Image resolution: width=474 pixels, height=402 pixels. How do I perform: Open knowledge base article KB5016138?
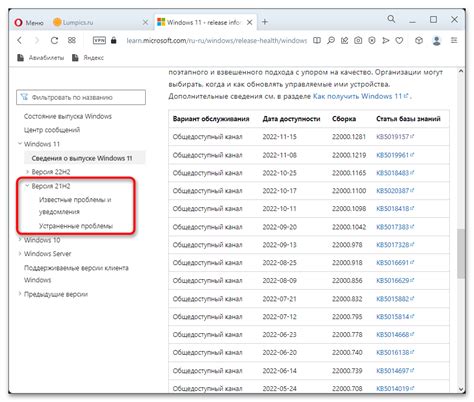point(395,353)
